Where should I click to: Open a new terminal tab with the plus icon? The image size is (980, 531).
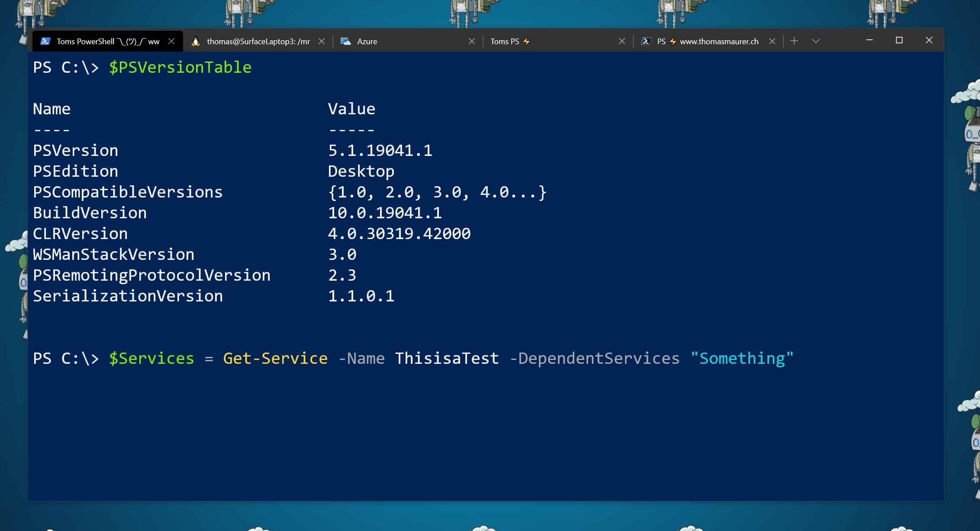coord(794,40)
